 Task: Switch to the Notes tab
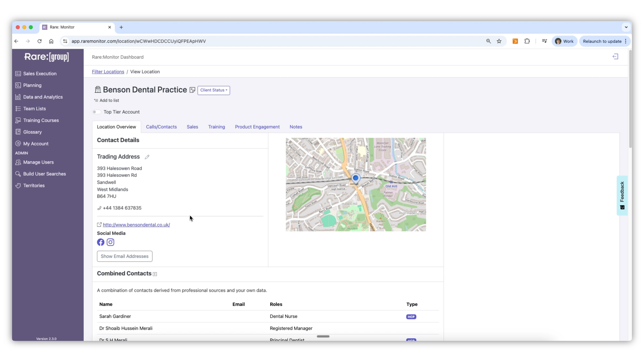[x=296, y=127]
